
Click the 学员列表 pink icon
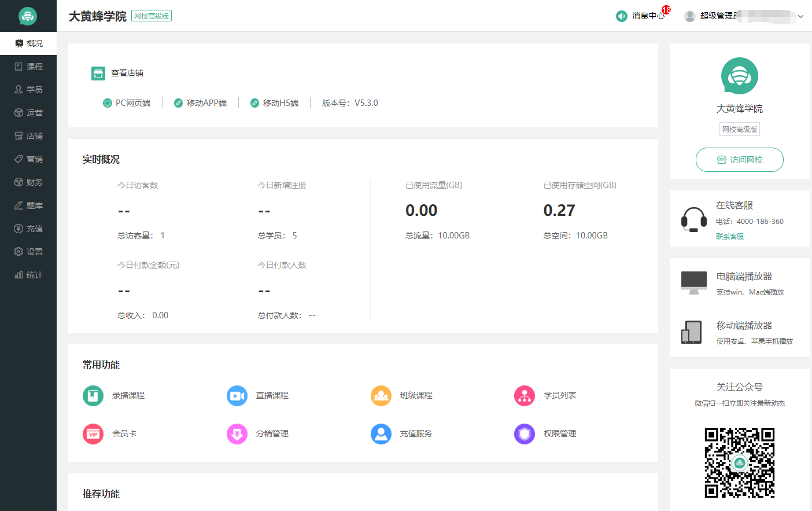pos(525,396)
